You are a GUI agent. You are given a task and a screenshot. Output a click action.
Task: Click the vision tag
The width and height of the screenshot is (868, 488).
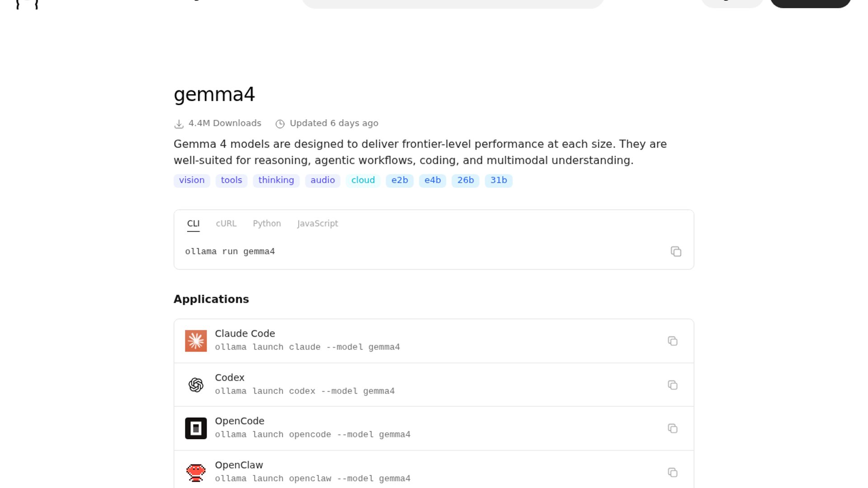pos(192,180)
